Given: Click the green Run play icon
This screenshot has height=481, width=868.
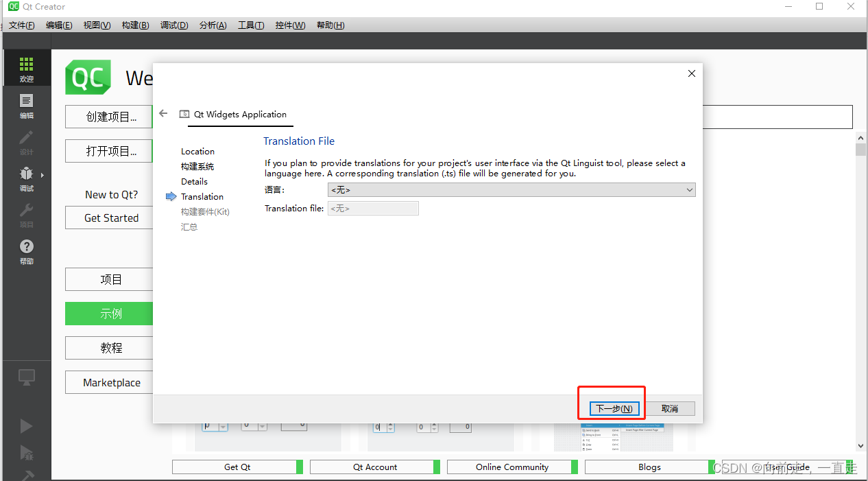Looking at the screenshot, I should coord(26,426).
